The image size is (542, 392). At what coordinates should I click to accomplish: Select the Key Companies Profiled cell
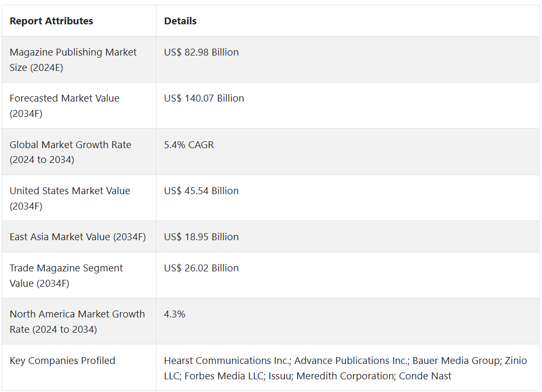pyautogui.click(x=62, y=361)
